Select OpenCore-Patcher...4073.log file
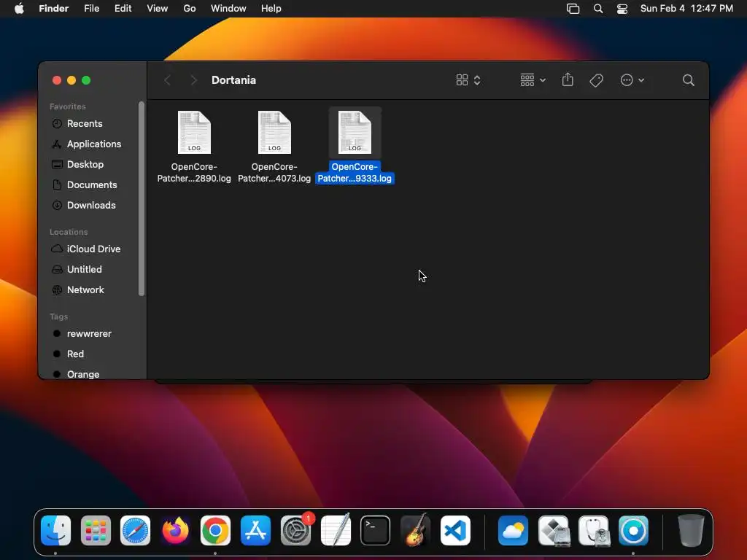The height and width of the screenshot is (560, 747). click(x=274, y=147)
